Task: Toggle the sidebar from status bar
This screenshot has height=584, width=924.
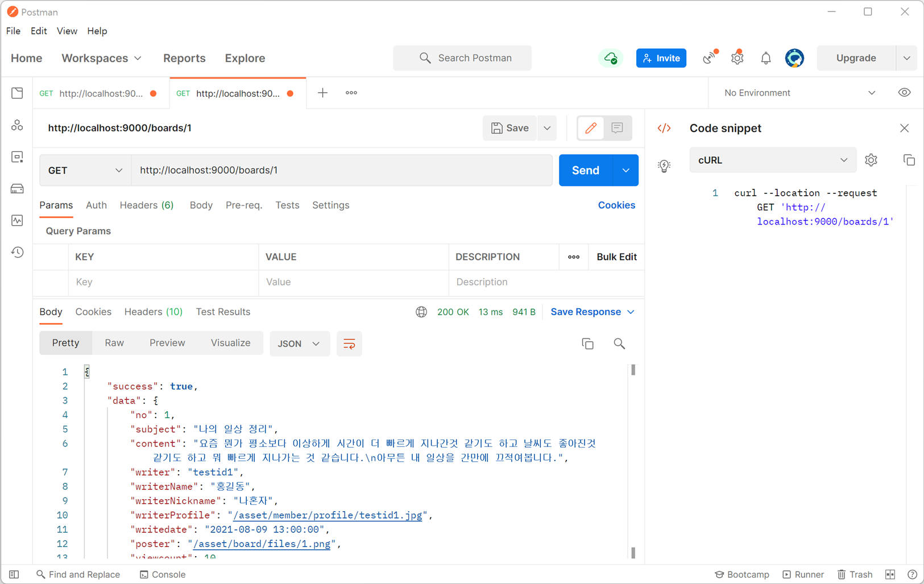Action: pyautogui.click(x=14, y=574)
